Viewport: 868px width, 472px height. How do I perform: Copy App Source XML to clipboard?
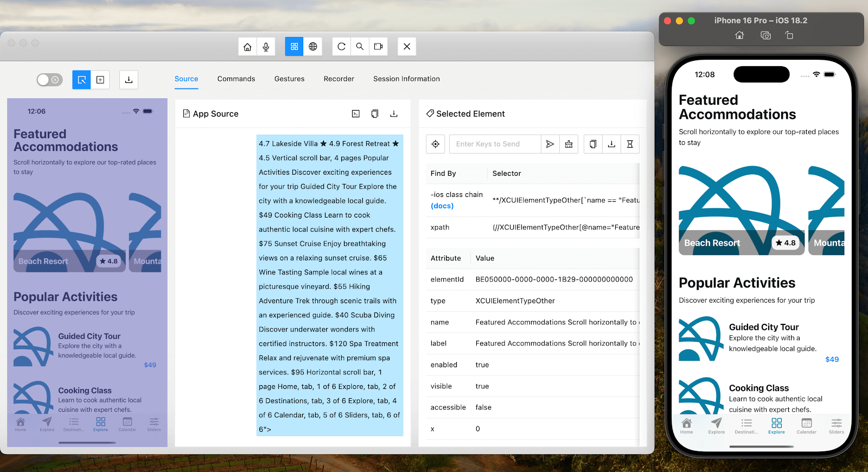[375, 114]
